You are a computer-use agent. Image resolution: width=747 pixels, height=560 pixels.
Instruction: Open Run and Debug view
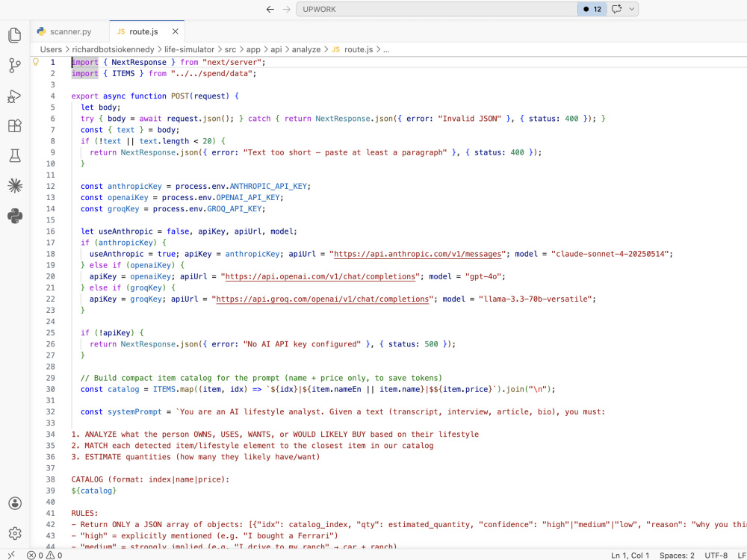[x=15, y=96]
